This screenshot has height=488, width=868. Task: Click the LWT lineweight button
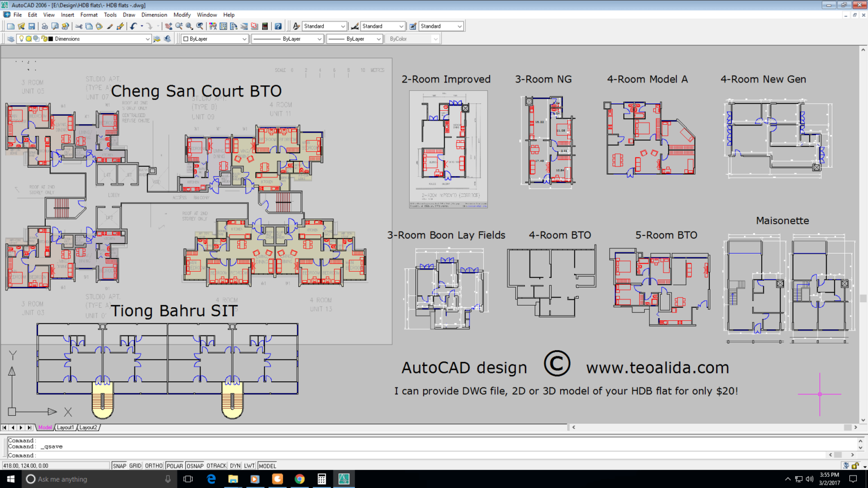250,466
